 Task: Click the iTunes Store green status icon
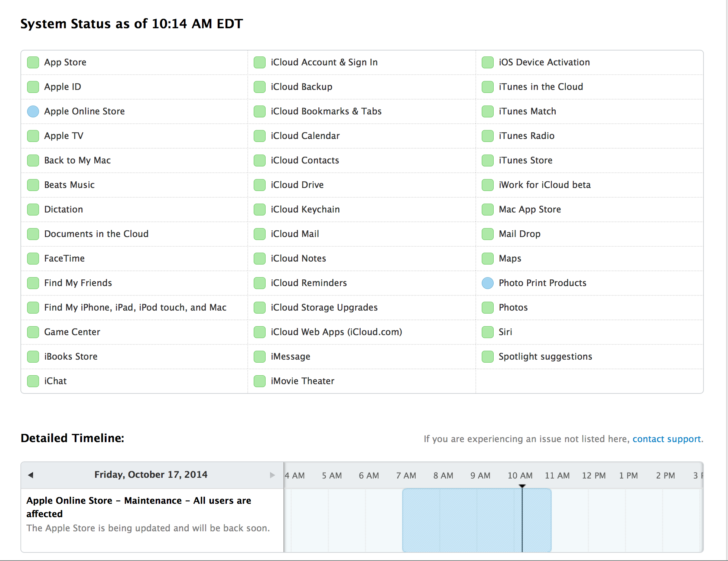tap(488, 160)
